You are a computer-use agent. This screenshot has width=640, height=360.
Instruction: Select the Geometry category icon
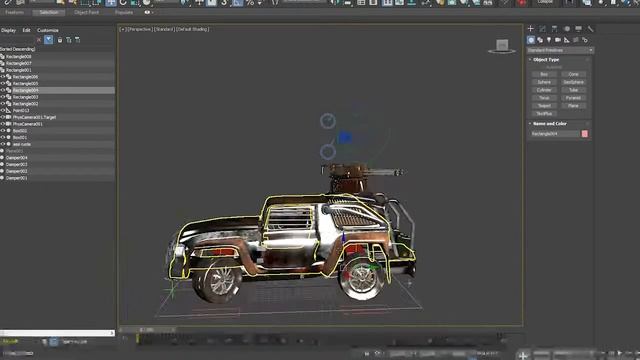[x=531, y=40]
